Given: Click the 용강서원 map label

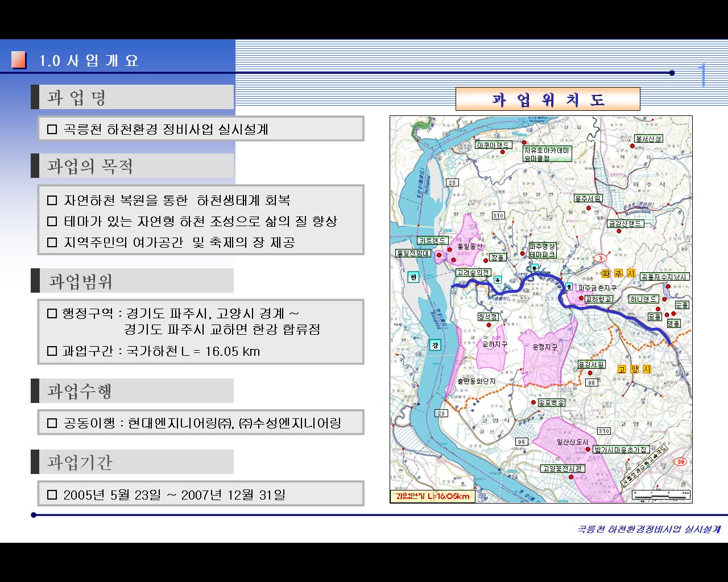Looking at the screenshot, I should (591, 364).
